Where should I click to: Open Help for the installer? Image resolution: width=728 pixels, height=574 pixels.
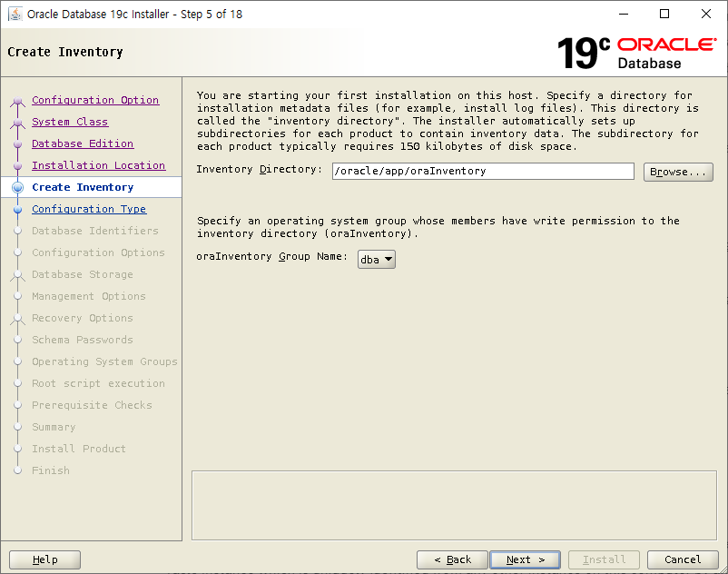tap(45, 559)
